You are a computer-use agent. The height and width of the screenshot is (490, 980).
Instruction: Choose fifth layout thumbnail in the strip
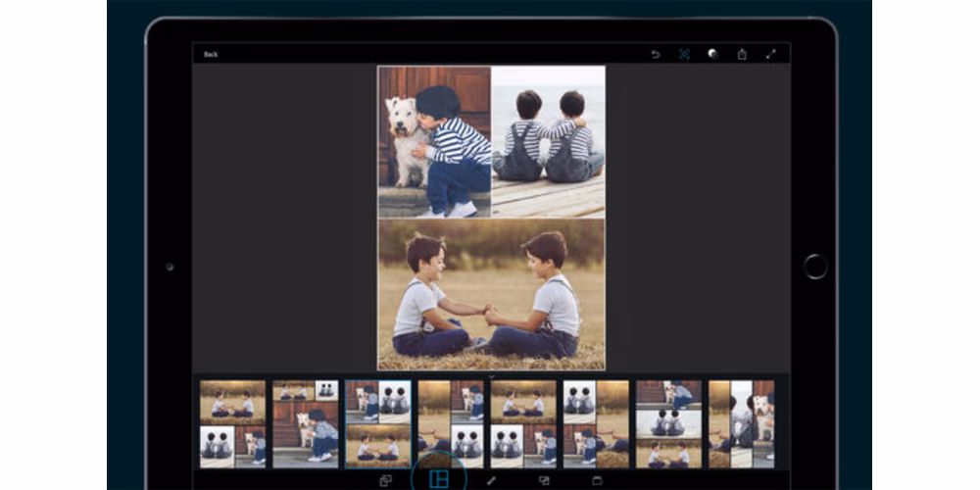(x=523, y=424)
